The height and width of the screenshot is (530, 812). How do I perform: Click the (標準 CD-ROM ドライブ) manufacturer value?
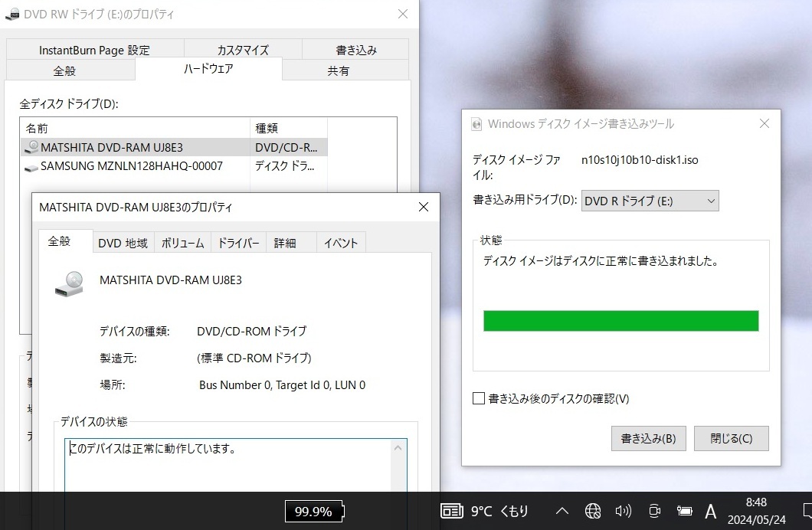click(254, 358)
